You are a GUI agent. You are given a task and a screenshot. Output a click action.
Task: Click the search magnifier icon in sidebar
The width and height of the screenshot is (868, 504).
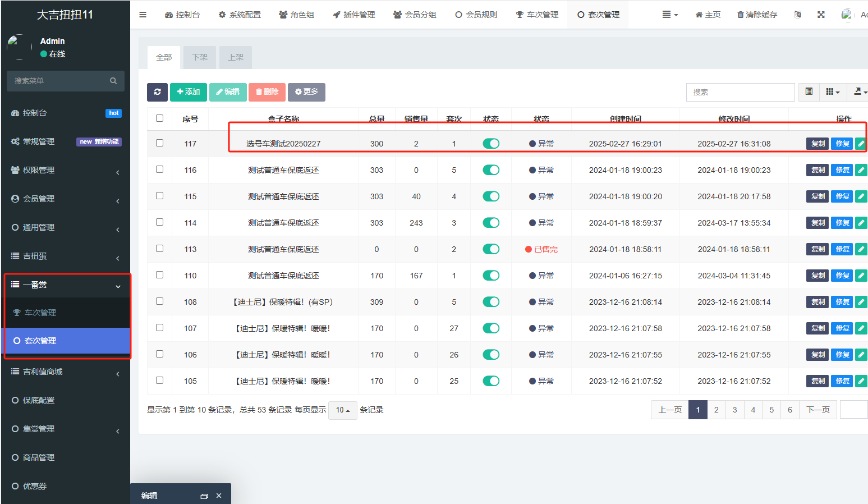coord(113,81)
